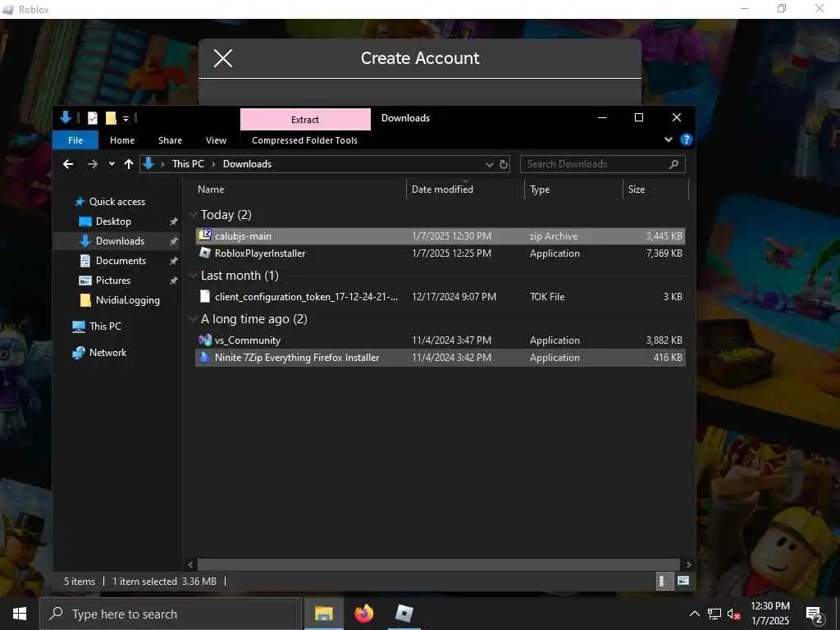Switch to Details view layout icon

pos(664,582)
